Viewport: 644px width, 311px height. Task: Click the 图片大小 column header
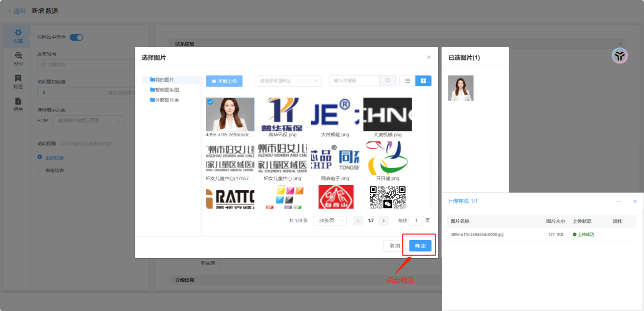point(555,221)
